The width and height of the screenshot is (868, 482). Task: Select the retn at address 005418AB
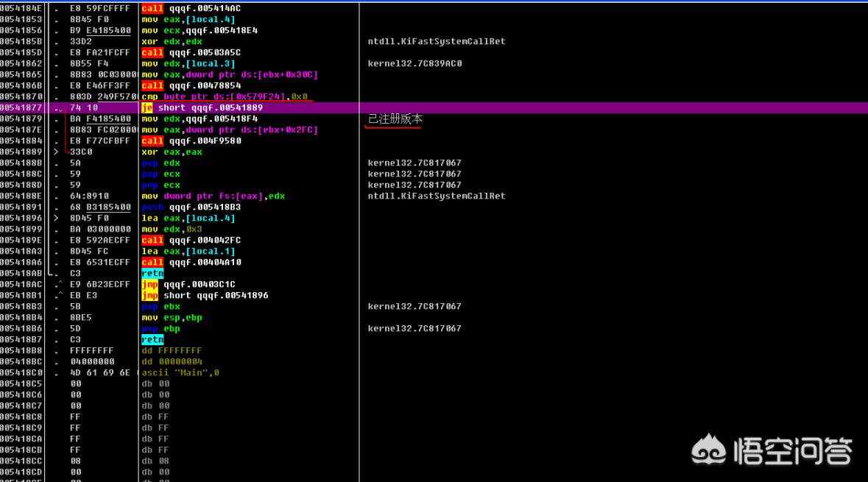coord(152,273)
